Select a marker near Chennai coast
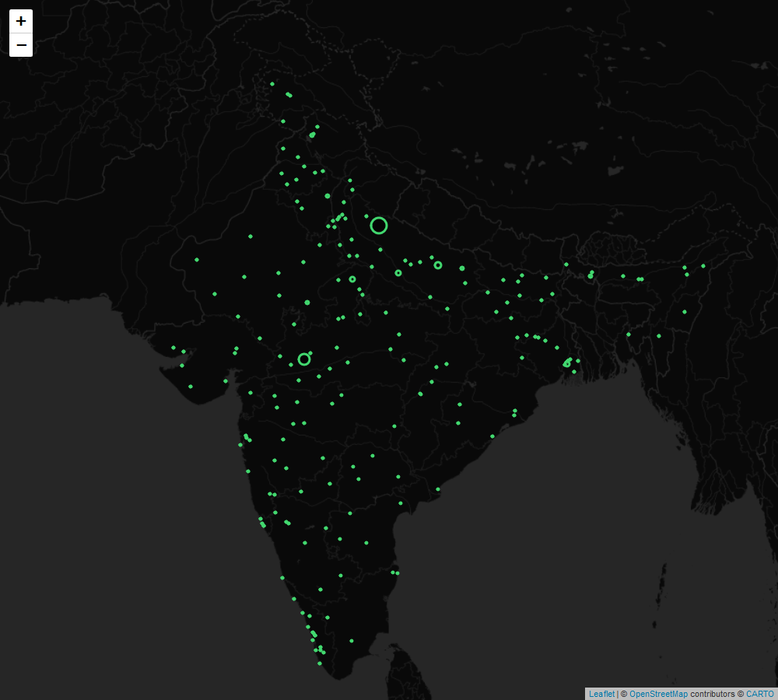Viewport: 778px width, 700px height. pyautogui.click(x=397, y=572)
